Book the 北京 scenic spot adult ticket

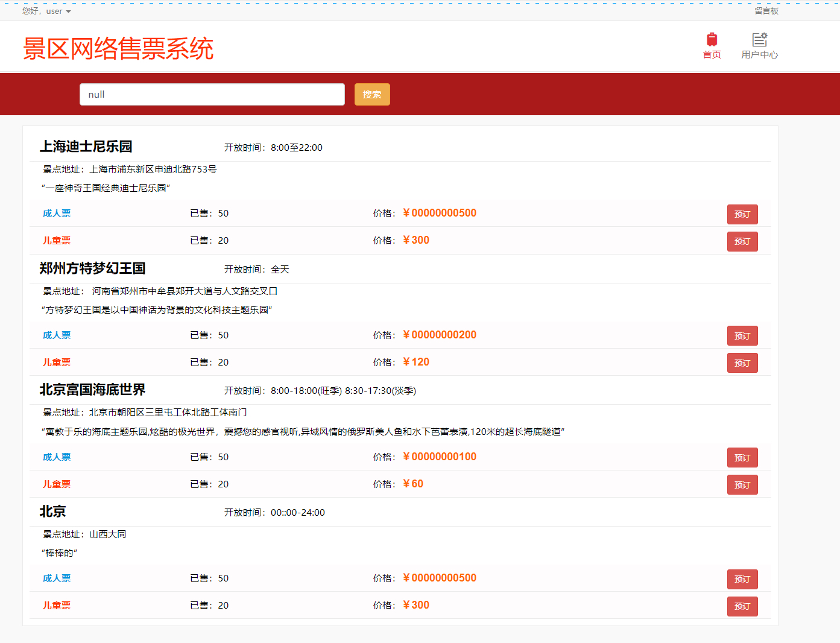click(x=742, y=579)
